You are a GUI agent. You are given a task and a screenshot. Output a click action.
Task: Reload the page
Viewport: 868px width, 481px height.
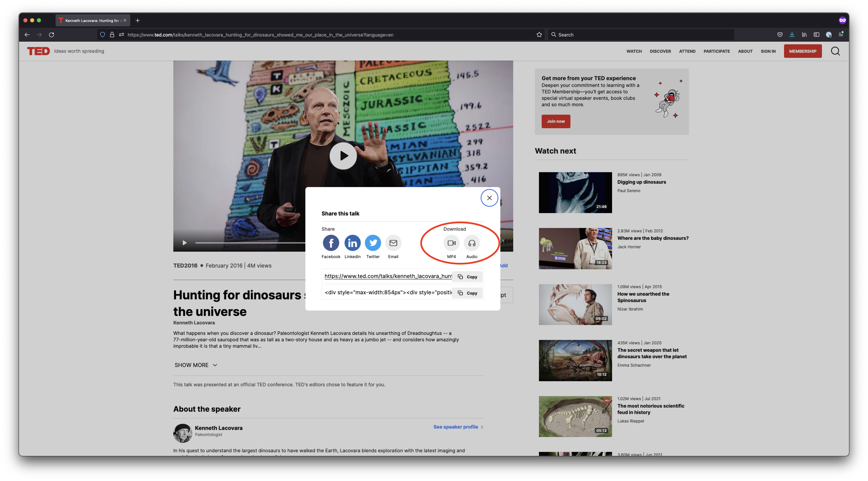click(x=51, y=35)
